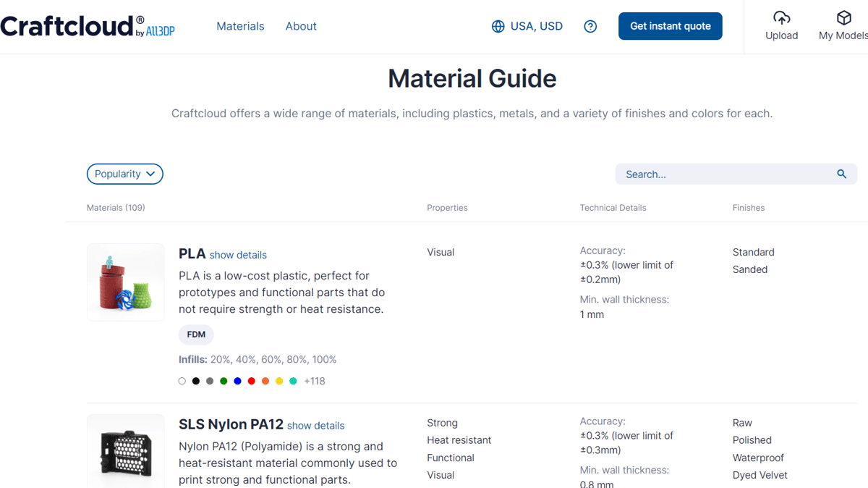Screen dimensions: 868x488
Task: Click the Functional property
Action: tap(451, 458)
